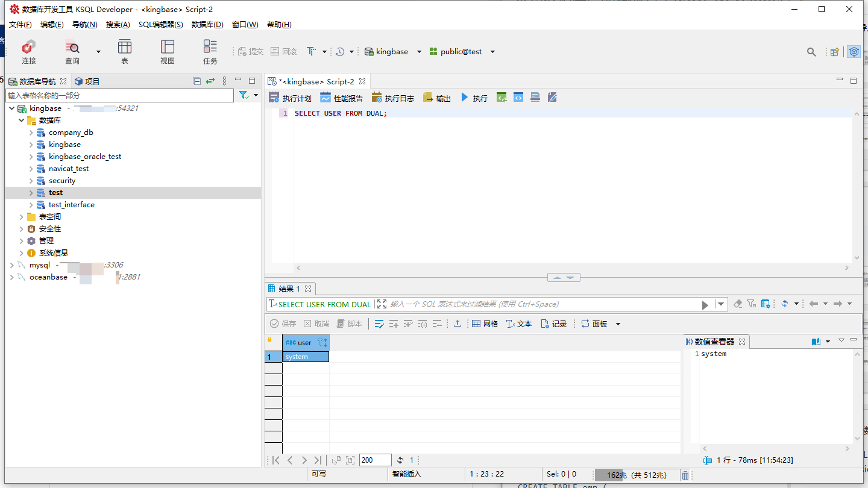Select the 结果 1 tab
This screenshot has height=488, width=868.
289,289
